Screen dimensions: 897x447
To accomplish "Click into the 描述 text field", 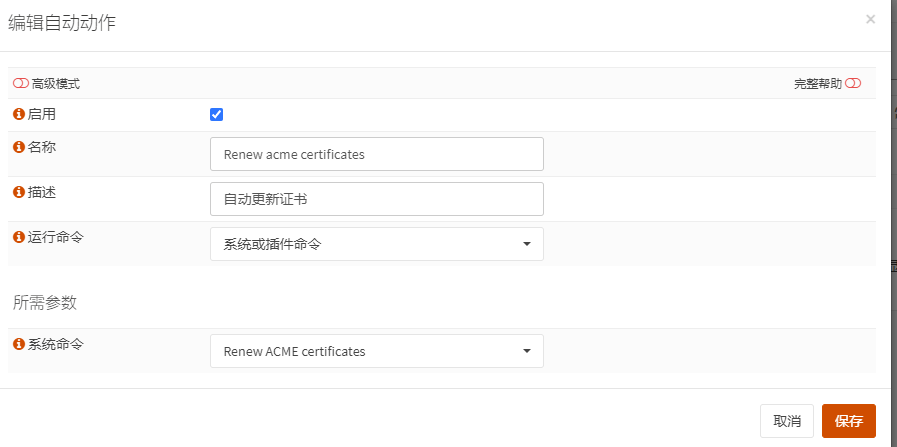I will coord(376,199).
